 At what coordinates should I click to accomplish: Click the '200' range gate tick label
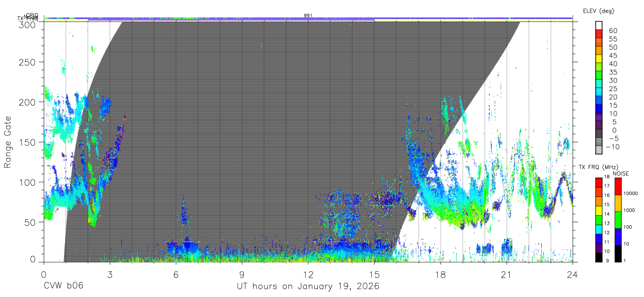[x=27, y=102]
